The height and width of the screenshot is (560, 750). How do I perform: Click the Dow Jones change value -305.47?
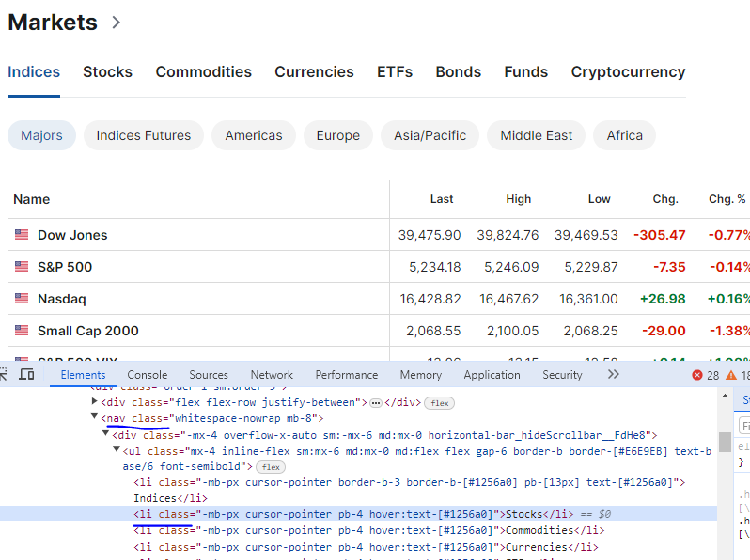[660, 235]
